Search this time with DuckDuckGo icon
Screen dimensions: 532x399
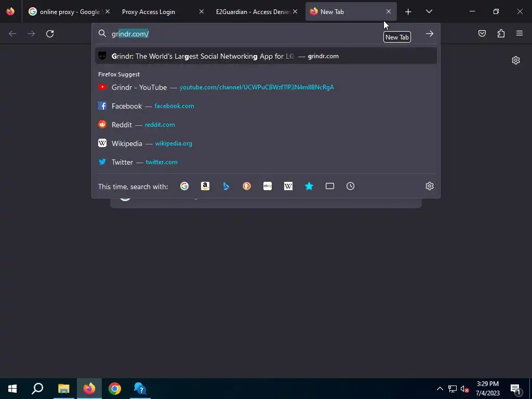(x=247, y=186)
